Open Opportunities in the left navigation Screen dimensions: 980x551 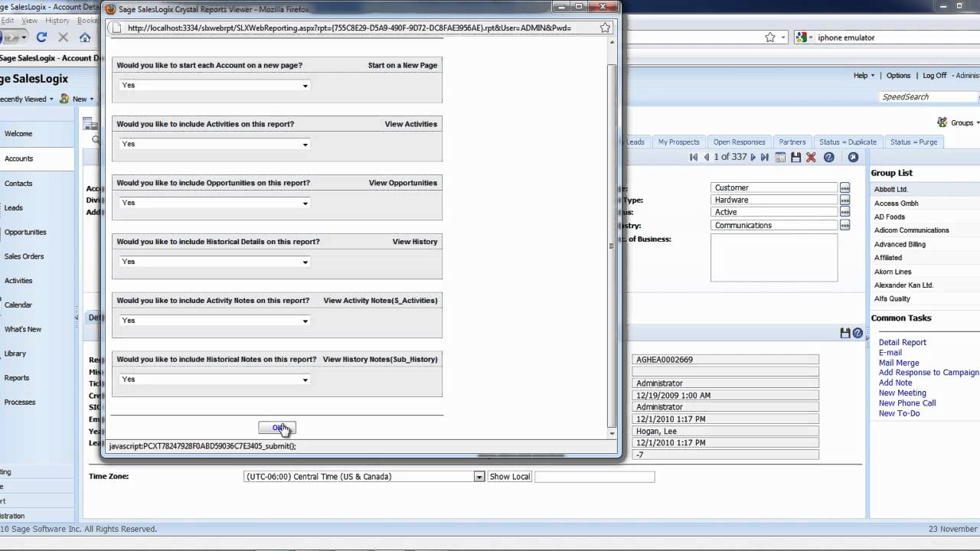click(25, 232)
